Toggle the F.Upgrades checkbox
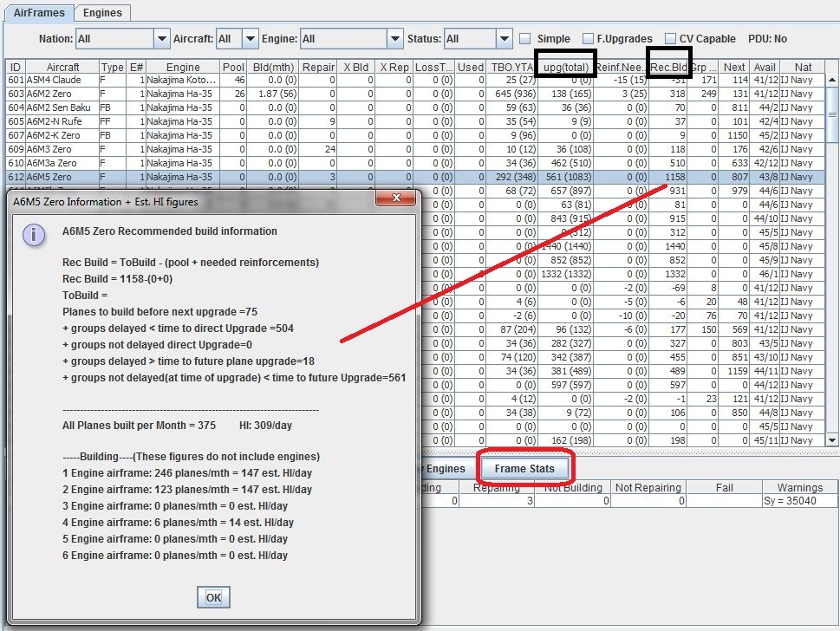Screen dimensions: 840x631 [589, 38]
